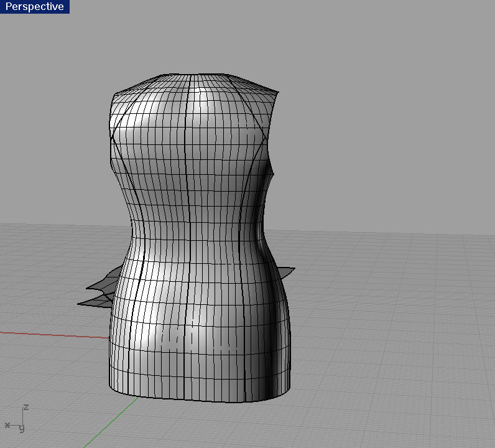Click the x label on axis icon

[7, 425]
